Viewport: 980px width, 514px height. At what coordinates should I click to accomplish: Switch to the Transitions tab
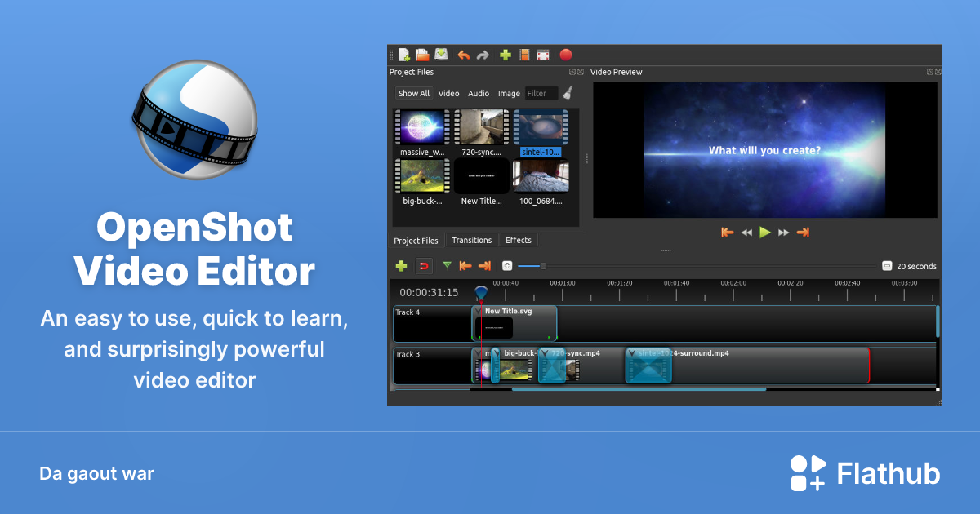(x=472, y=240)
